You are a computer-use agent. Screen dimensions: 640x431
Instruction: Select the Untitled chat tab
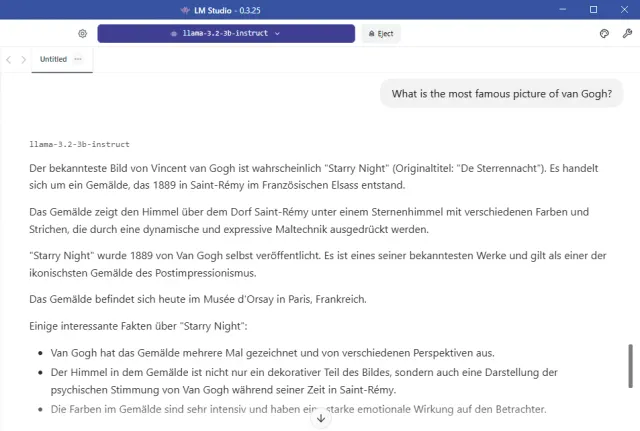[x=53, y=60]
